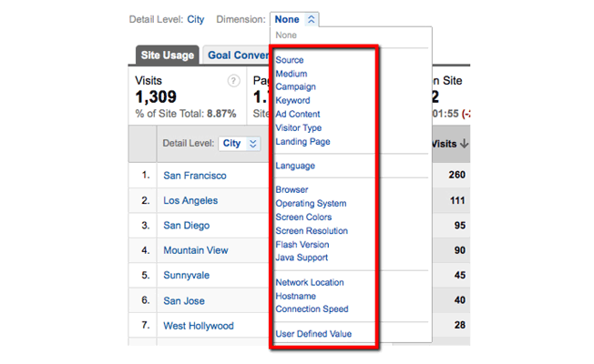Collapse the Dimension dropdown showing None
This screenshot has height=364, width=594.
click(294, 19)
